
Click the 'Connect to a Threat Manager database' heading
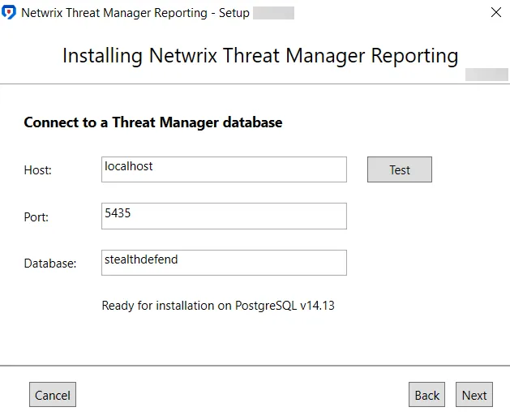point(153,122)
